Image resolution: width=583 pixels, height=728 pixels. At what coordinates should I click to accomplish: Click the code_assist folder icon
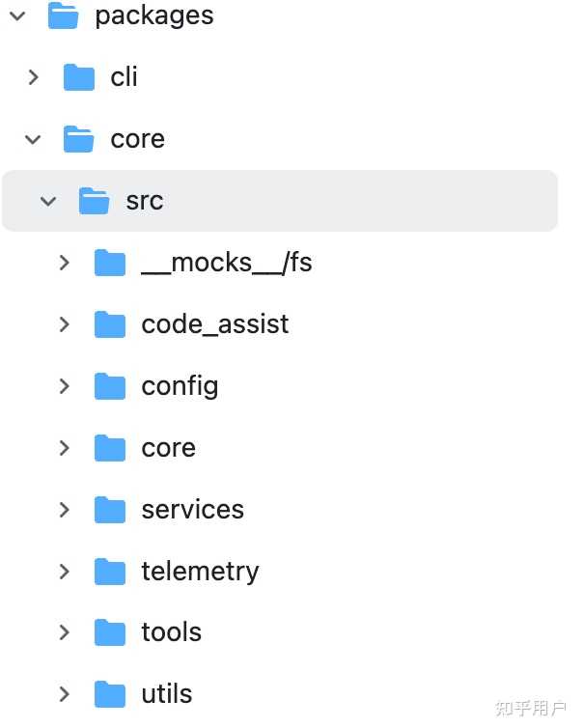click(110, 324)
